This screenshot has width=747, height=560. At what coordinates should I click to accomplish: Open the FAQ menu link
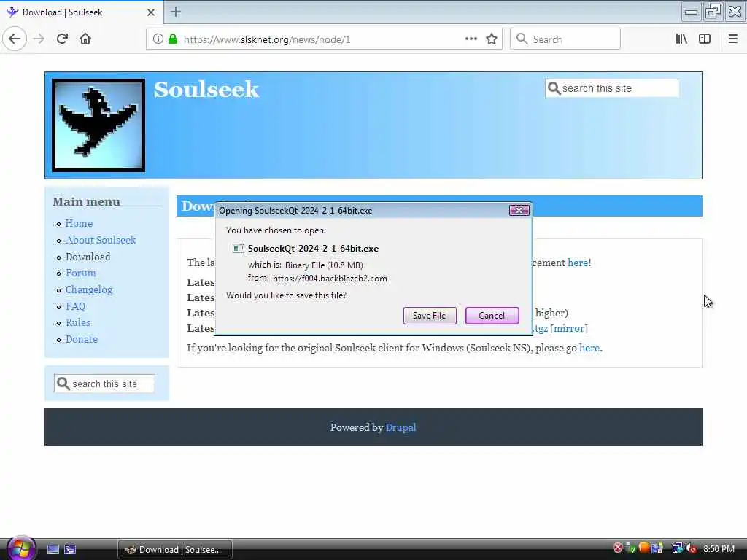pos(75,306)
